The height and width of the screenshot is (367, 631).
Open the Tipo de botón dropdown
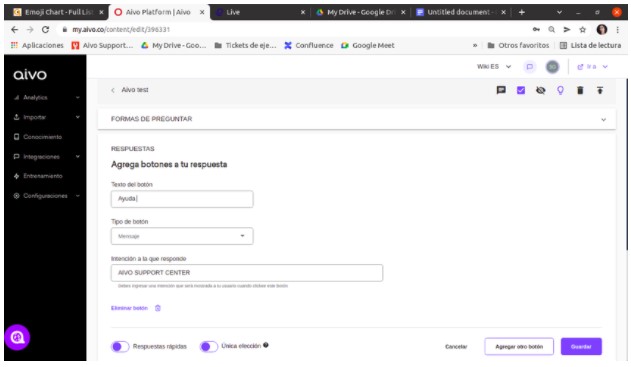click(182, 236)
